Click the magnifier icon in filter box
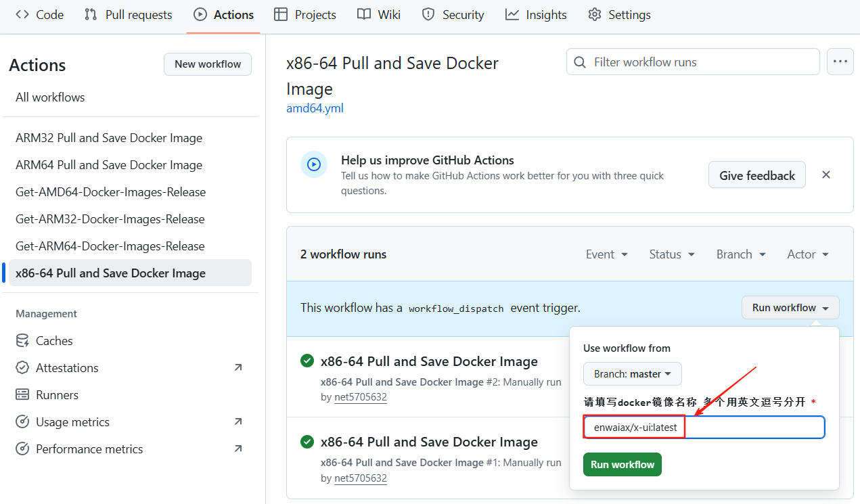 (x=580, y=62)
